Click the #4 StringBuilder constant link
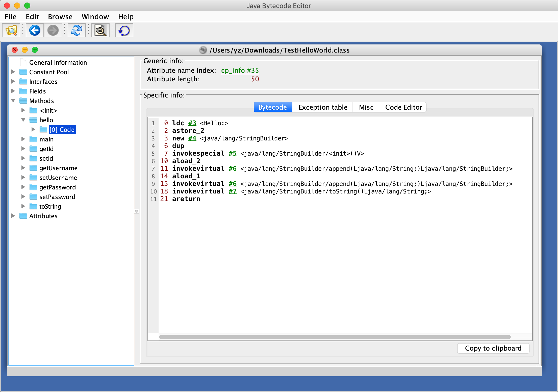Viewport: 558px width, 392px height. (192, 138)
